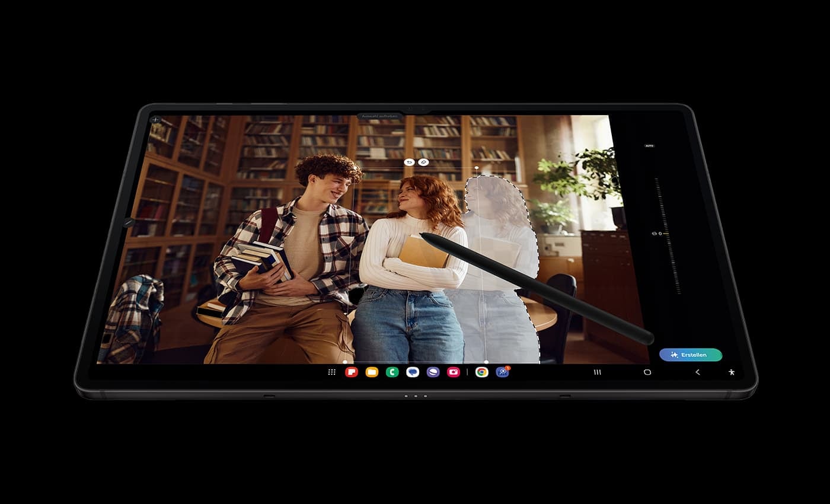Tap the recent apps navigation button

coord(598,372)
